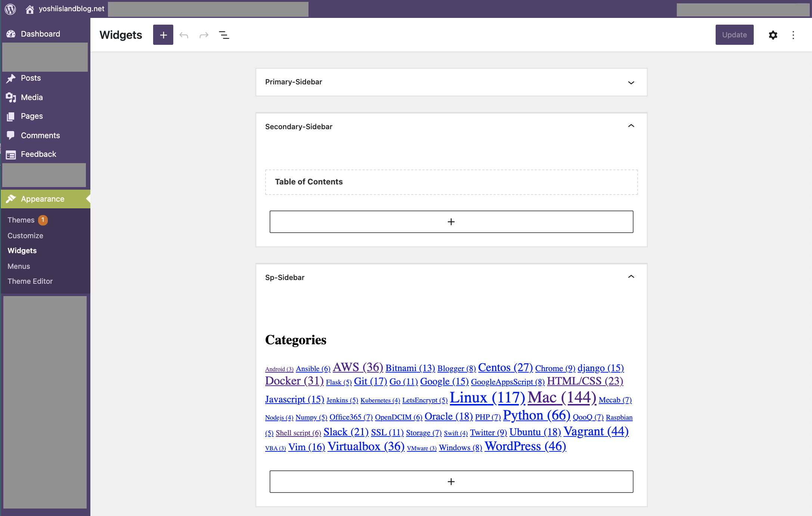Click the django (15) tag link
The image size is (812, 516).
click(x=601, y=368)
